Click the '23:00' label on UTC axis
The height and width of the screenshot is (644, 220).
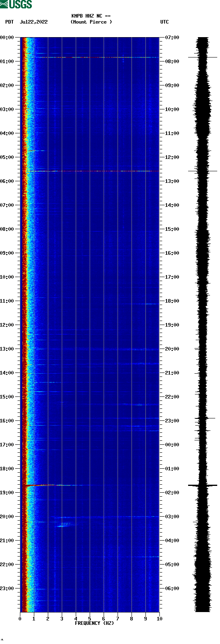pos(172,421)
